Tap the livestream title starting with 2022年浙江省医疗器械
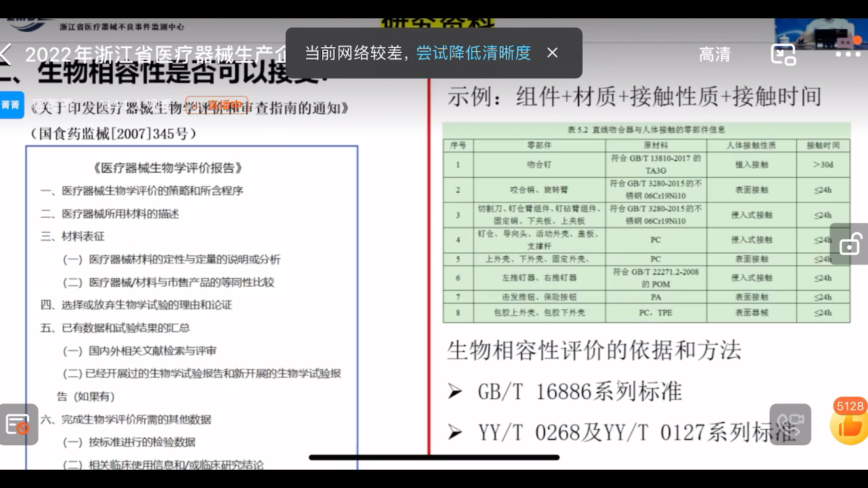 tap(156, 54)
